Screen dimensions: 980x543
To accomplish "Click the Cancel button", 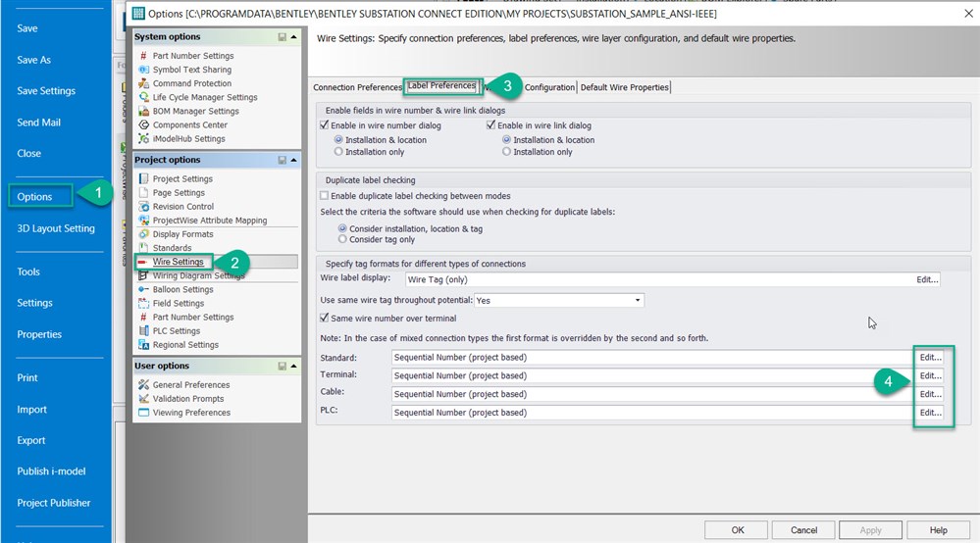I will pyautogui.click(x=803, y=530).
